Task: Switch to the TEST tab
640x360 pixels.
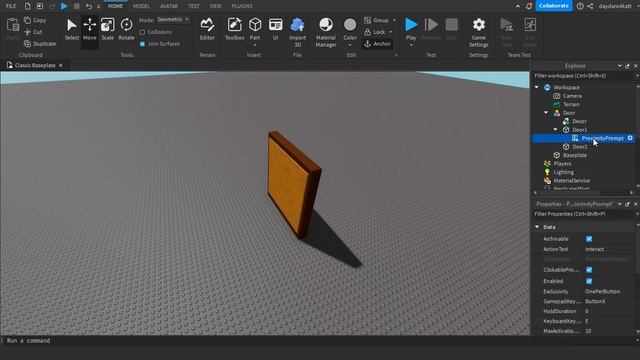Action: (194, 6)
